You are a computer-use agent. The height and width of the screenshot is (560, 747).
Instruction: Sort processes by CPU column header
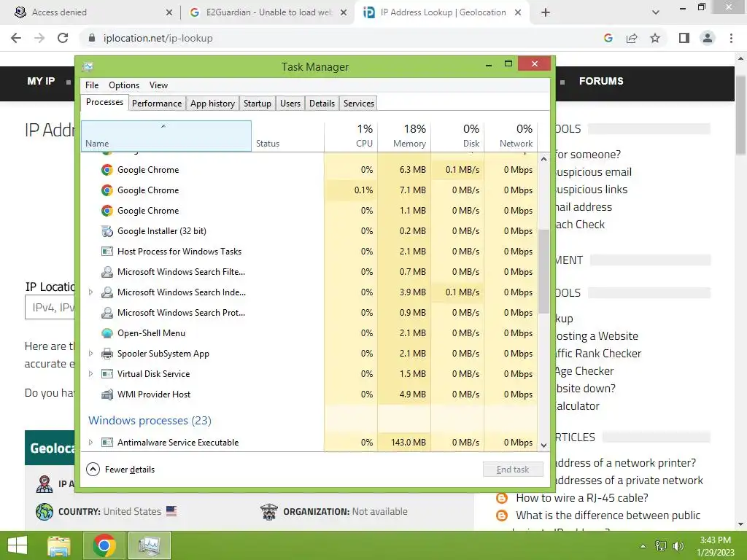(351, 136)
